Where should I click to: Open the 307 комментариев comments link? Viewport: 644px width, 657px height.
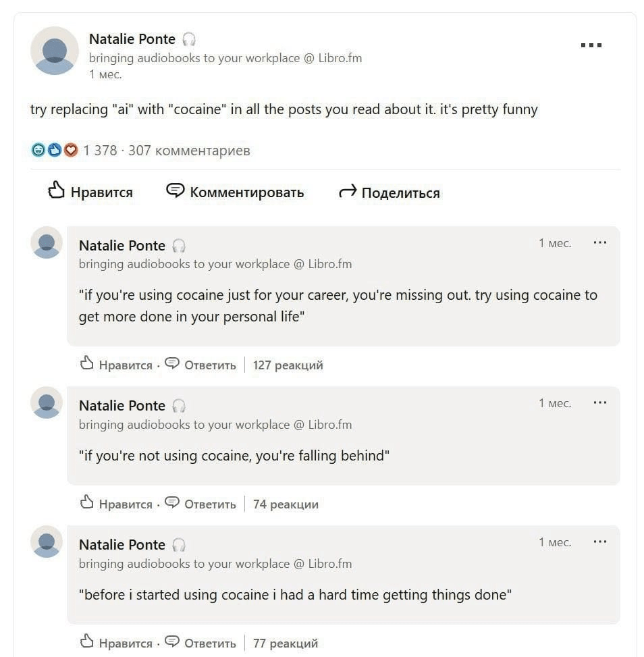pyautogui.click(x=189, y=151)
